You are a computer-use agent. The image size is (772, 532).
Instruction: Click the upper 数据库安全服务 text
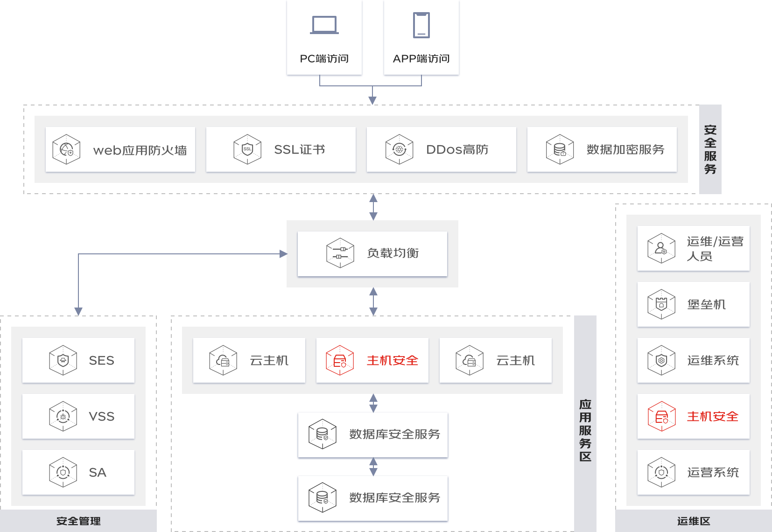click(395, 434)
